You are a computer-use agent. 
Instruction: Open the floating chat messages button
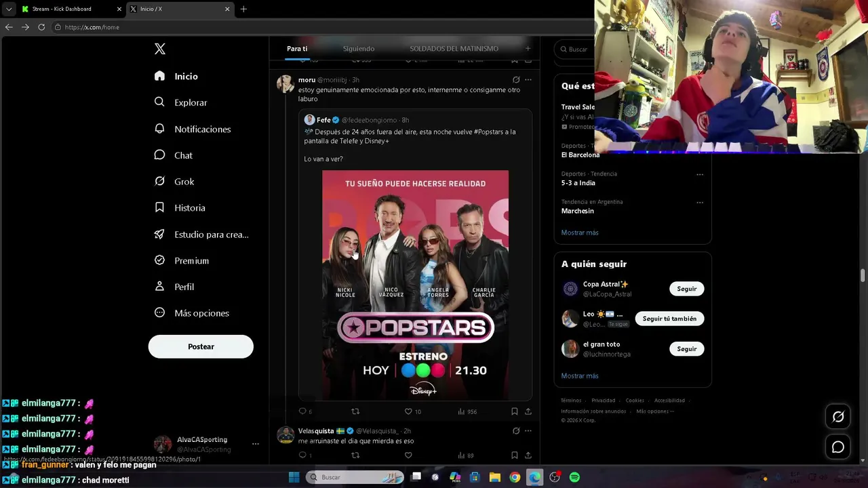[x=838, y=447]
